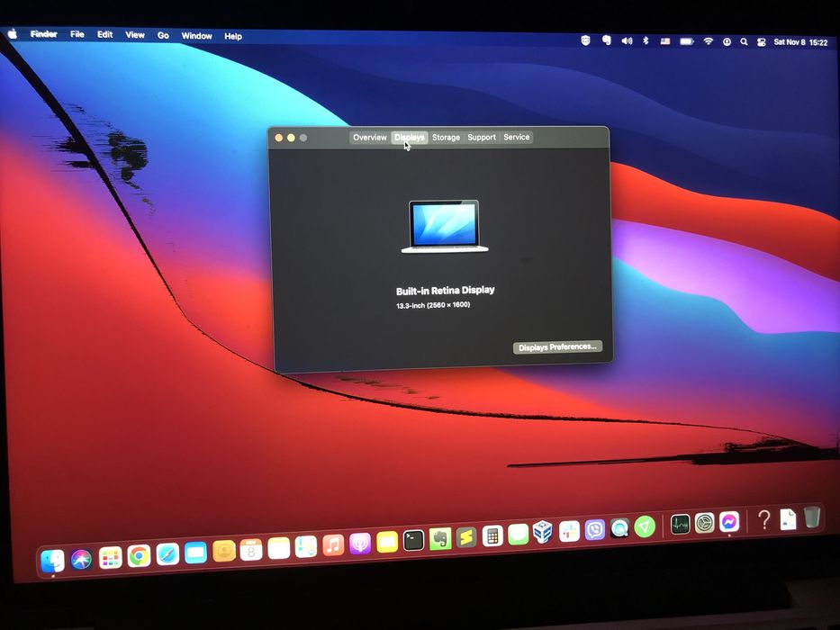Open Contacts from the Dock
This screenshot has height=630, width=840.
(x=224, y=551)
